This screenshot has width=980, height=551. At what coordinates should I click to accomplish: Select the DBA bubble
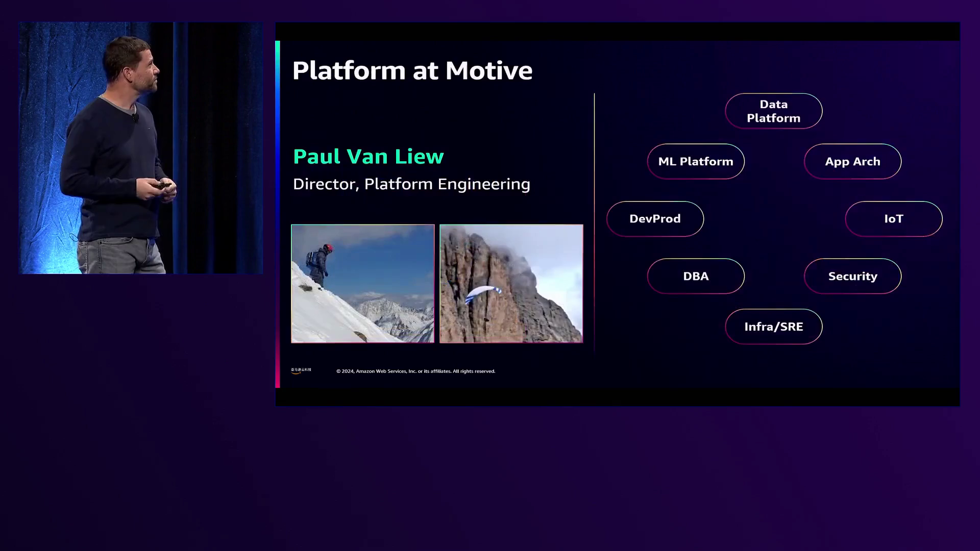(696, 276)
